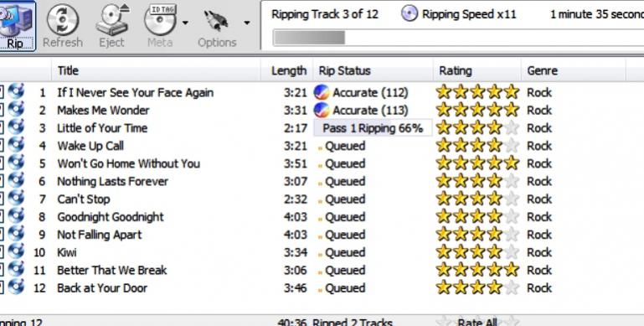Click the Refresh disc icon

[x=63, y=19]
